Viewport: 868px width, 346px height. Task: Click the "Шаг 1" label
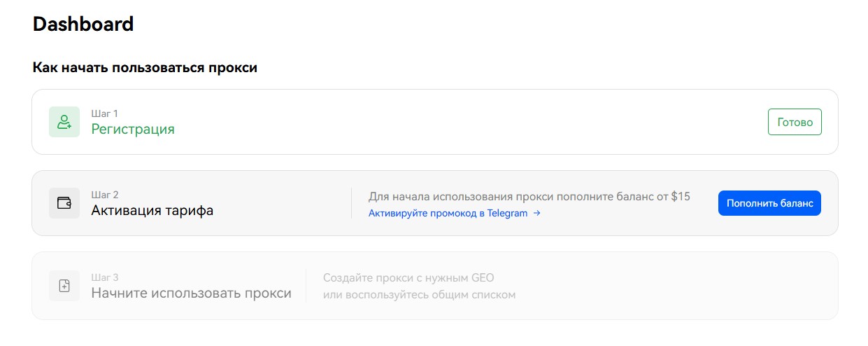pos(105,113)
